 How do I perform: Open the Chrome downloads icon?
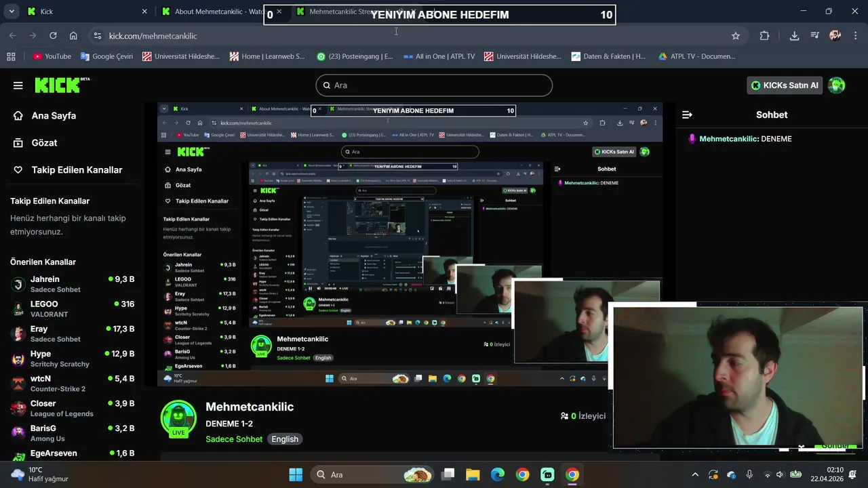click(794, 36)
